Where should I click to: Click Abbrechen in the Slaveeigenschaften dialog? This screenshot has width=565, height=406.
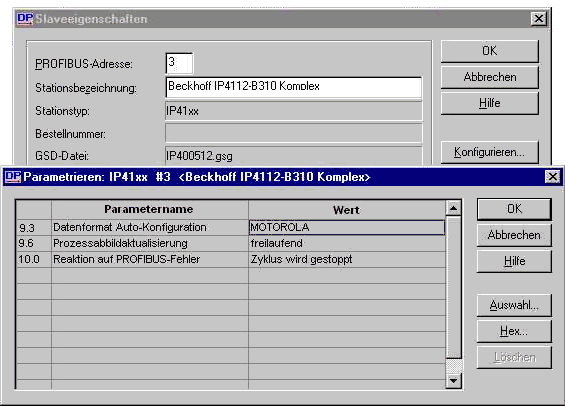tap(490, 77)
